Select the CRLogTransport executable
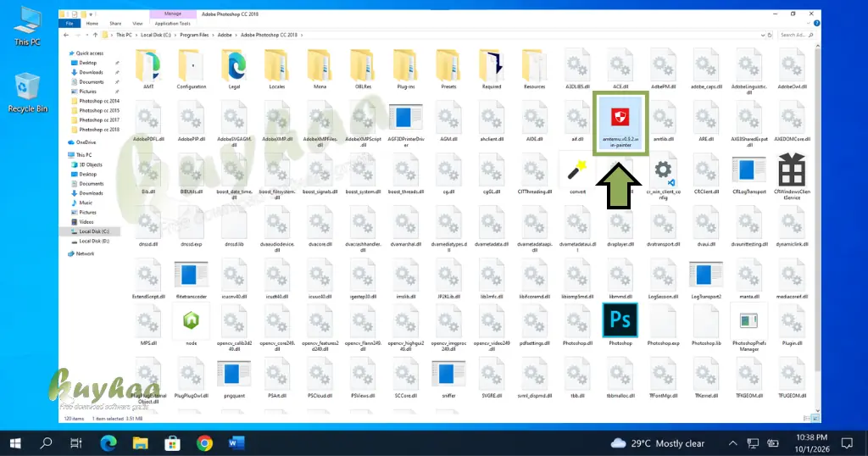 coord(749,175)
